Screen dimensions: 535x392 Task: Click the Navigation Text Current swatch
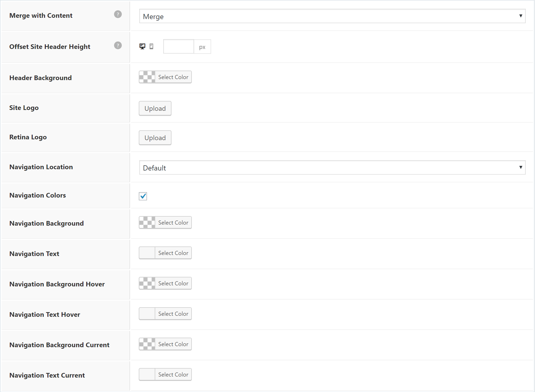147,374
